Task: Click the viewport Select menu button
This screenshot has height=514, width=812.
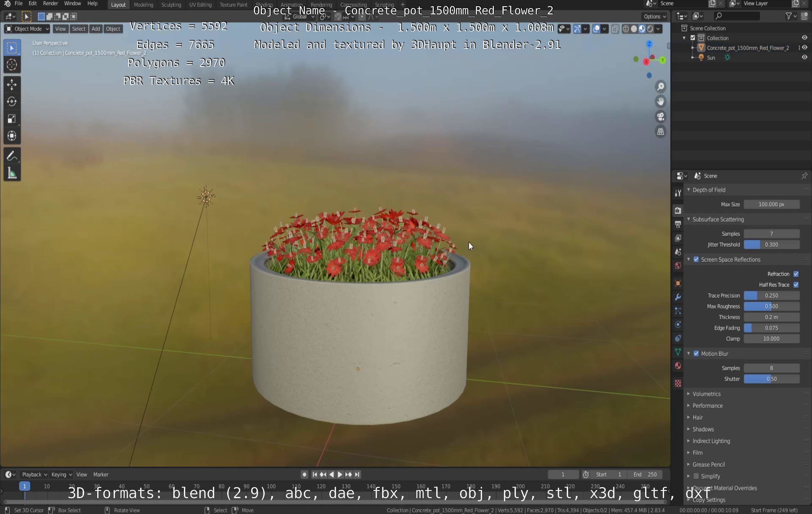Action: click(79, 29)
